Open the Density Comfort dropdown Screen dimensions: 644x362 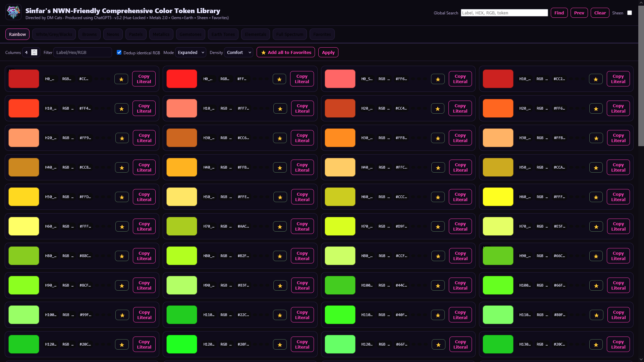(x=238, y=52)
